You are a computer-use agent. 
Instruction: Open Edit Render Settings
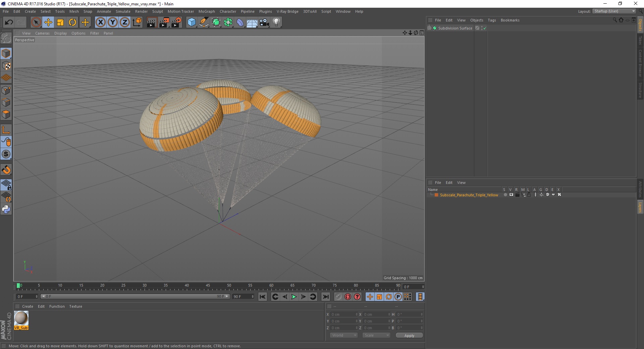(x=176, y=22)
